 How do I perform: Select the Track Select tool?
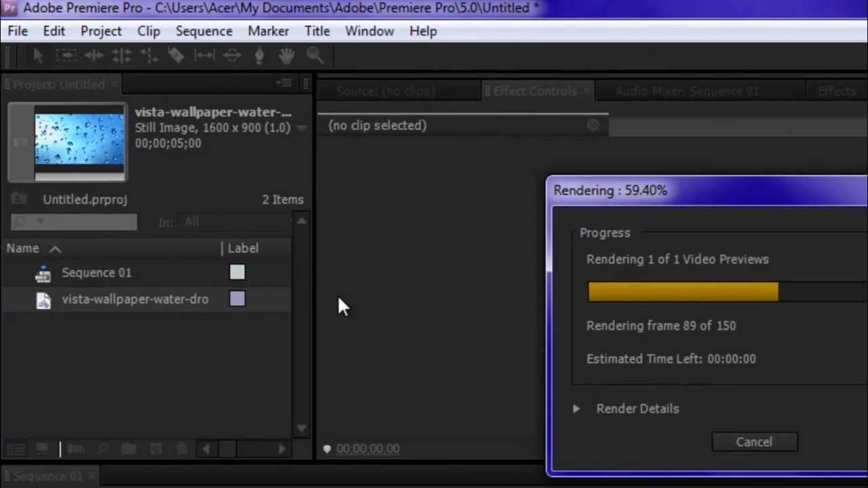66,56
